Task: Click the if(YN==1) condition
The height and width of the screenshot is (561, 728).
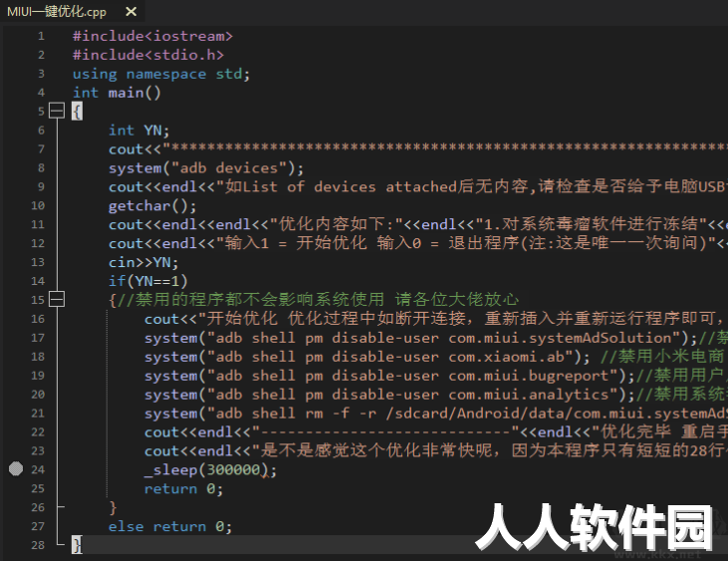Action: click(x=147, y=281)
